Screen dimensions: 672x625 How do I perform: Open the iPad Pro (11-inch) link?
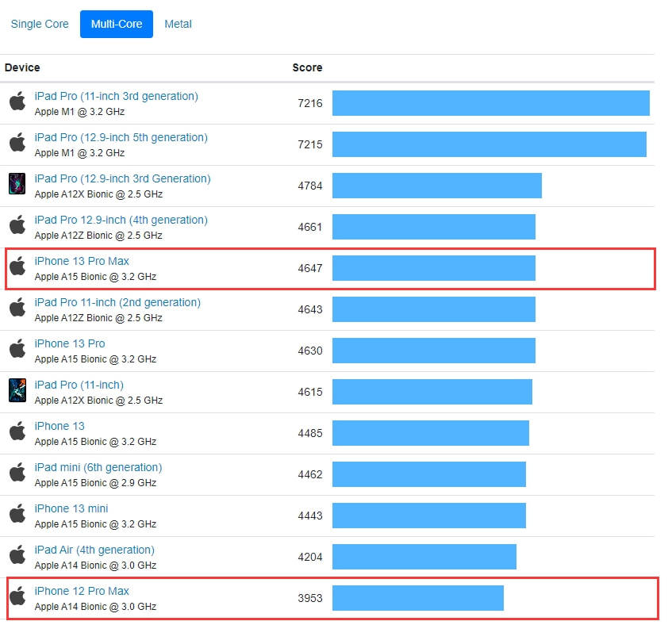coord(79,385)
